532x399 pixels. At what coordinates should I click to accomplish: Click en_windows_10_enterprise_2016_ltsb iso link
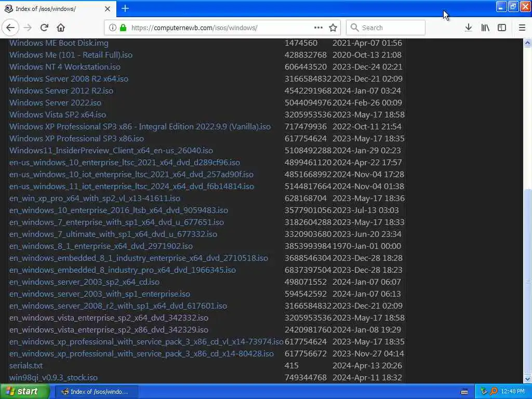[119, 210]
